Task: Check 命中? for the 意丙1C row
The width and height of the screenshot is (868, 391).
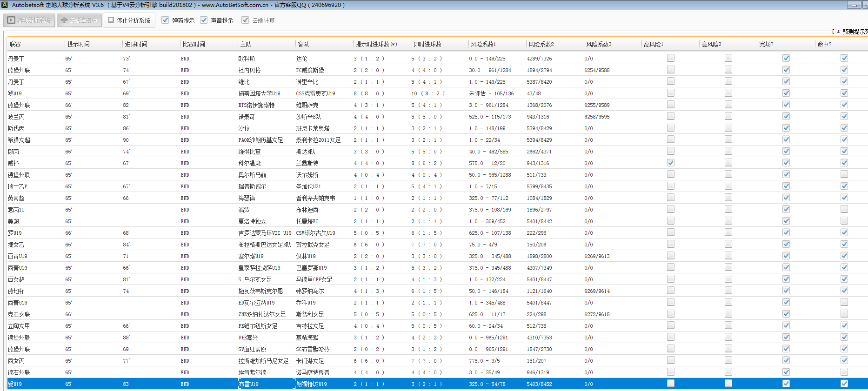Action: tap(844, 209)
